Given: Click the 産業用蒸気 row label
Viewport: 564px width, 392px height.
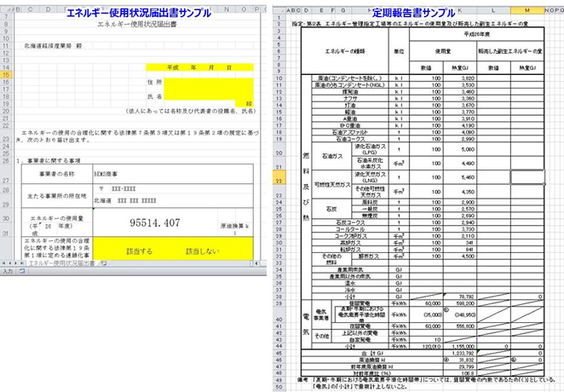Looking at the screenshot, I should pyautogui.click(x=350, y=269).
